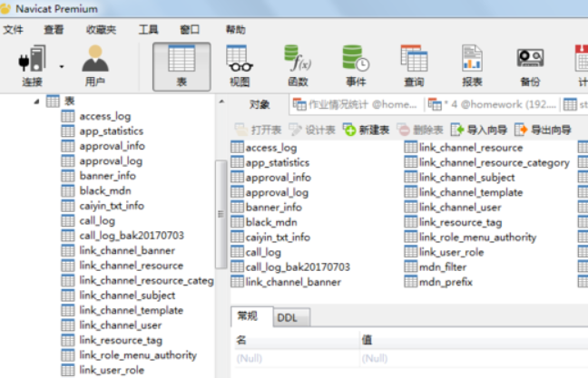This screenshot has height=378, width=588.
Task: Click access_log table icon in object list
Action: click(237, 147)
